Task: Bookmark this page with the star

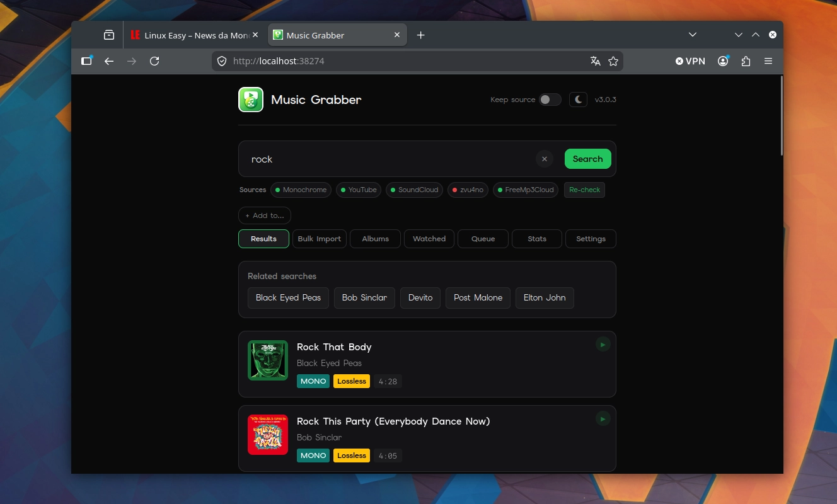Action: pos(613,61)
